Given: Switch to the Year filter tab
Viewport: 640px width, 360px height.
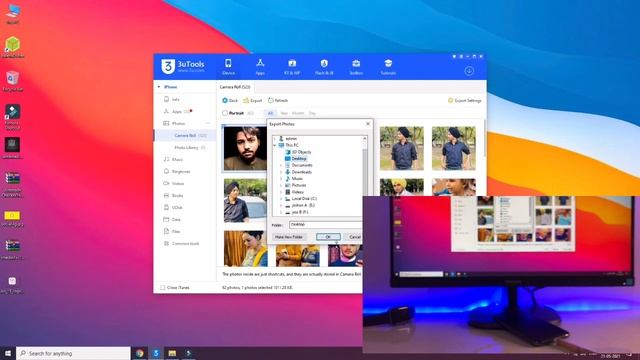Looking at the screenshot, I should (x=284, y=113).
